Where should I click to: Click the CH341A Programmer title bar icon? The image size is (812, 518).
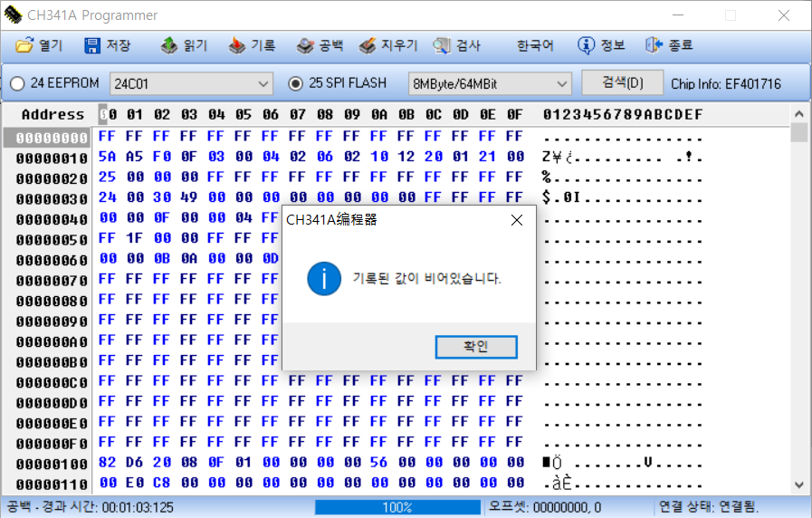pyautogui.click(x=13, y=15)
